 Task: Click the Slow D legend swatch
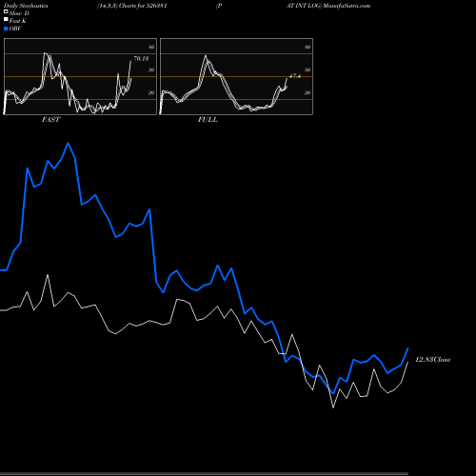[6, 11]
